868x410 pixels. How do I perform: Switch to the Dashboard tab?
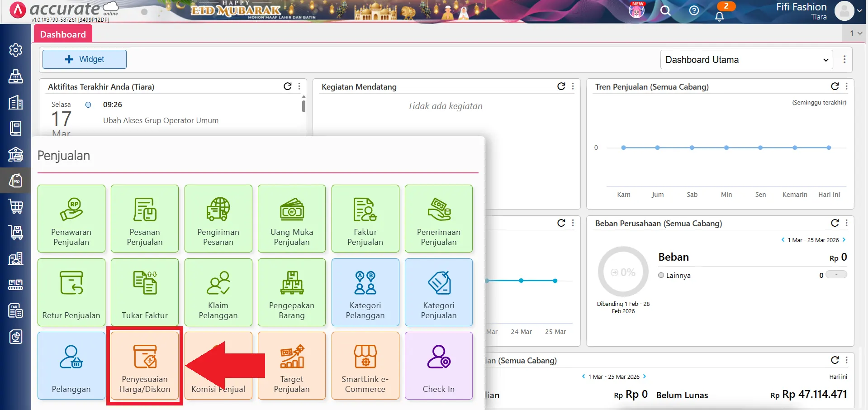pyautogui.click(x=63, y=34)
